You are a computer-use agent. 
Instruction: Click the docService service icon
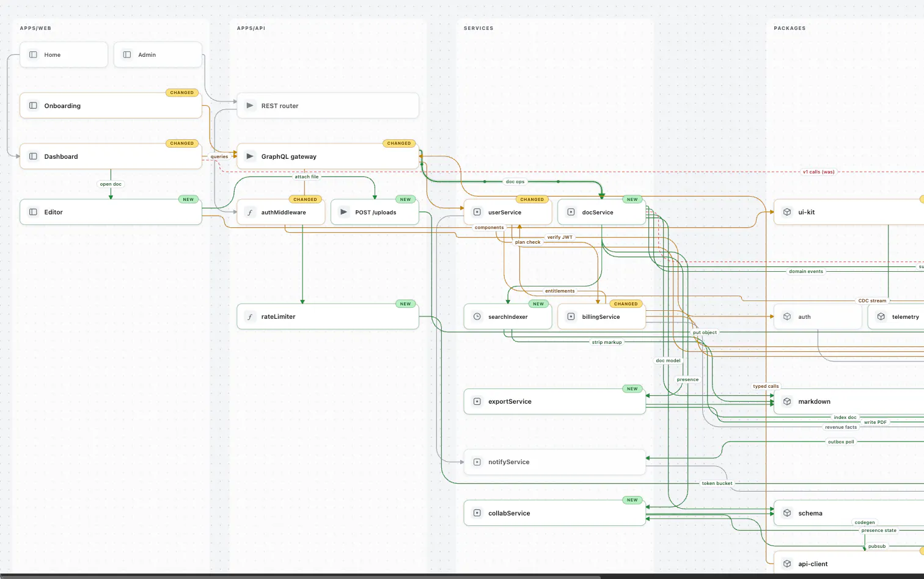(x=571, y=213)
